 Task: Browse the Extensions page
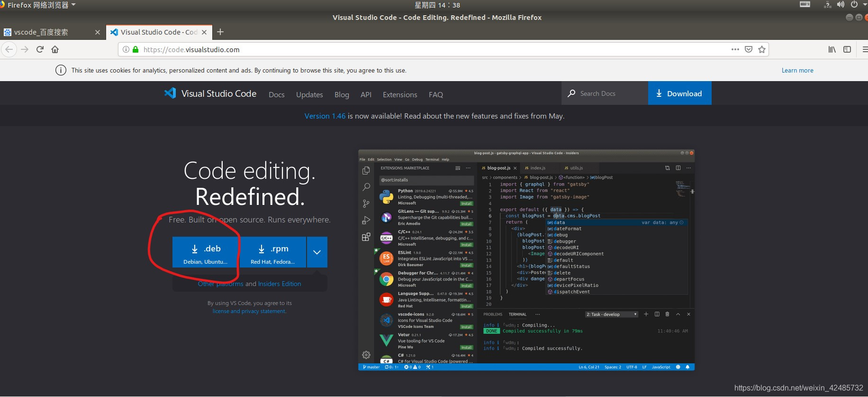[x=400, y=94]
